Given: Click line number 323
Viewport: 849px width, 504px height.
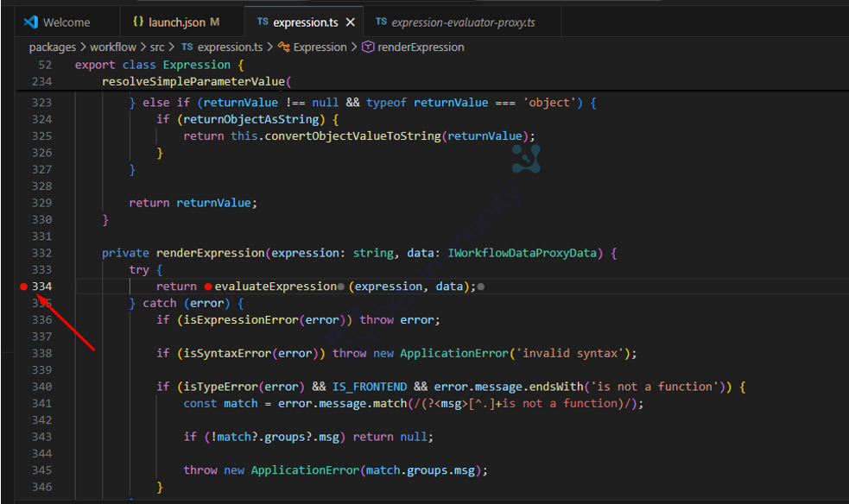Looking at the screenshot, I should (41, 103).
